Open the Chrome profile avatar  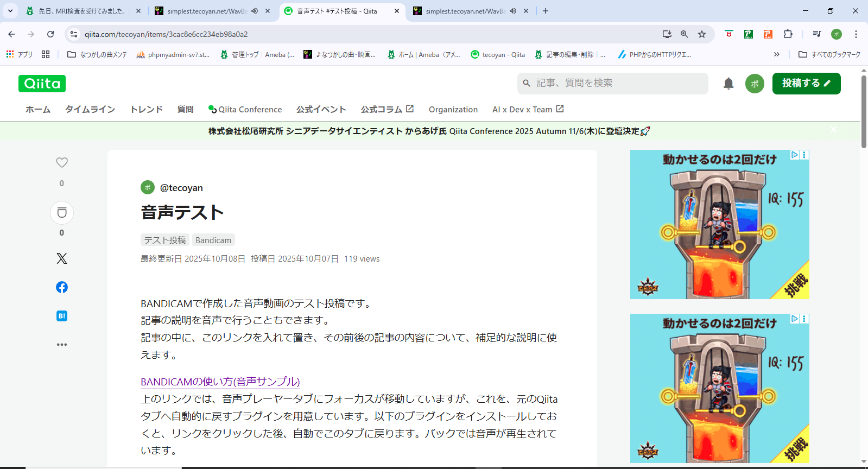coord(837,34)
